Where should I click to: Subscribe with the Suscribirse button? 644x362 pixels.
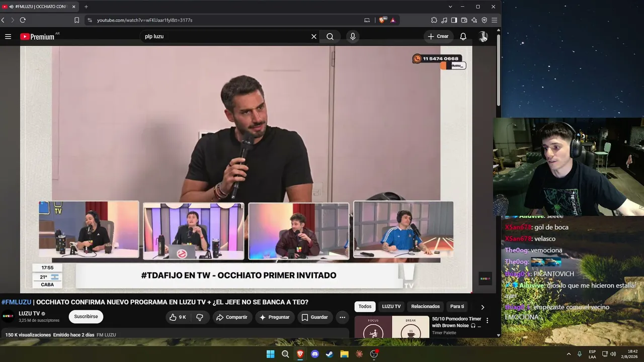[86, 317]
